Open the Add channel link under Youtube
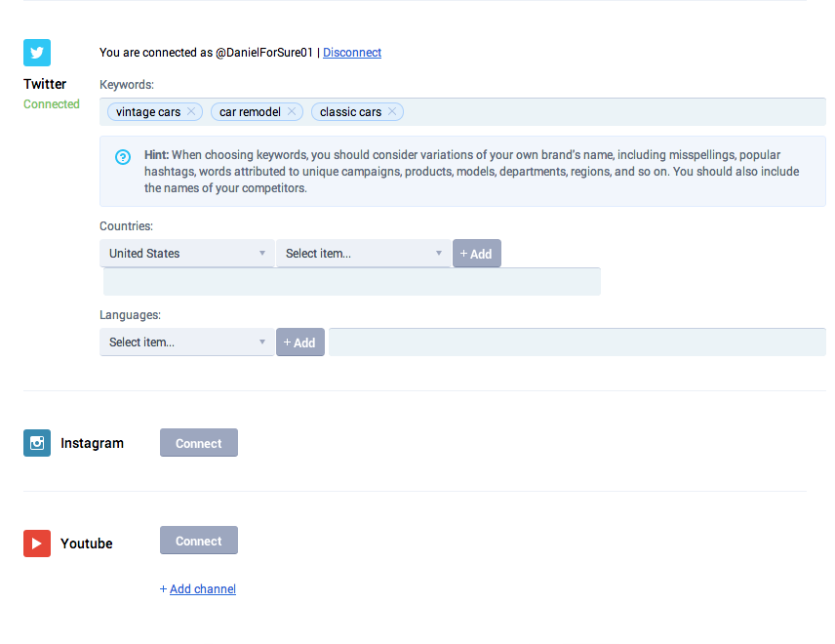Screen dimensions: 835x644 (x=202, y=588)
